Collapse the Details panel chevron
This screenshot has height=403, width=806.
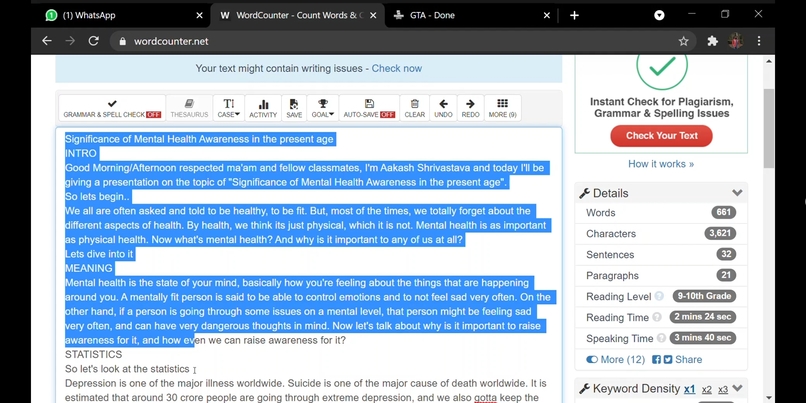(x=737, y=193)
